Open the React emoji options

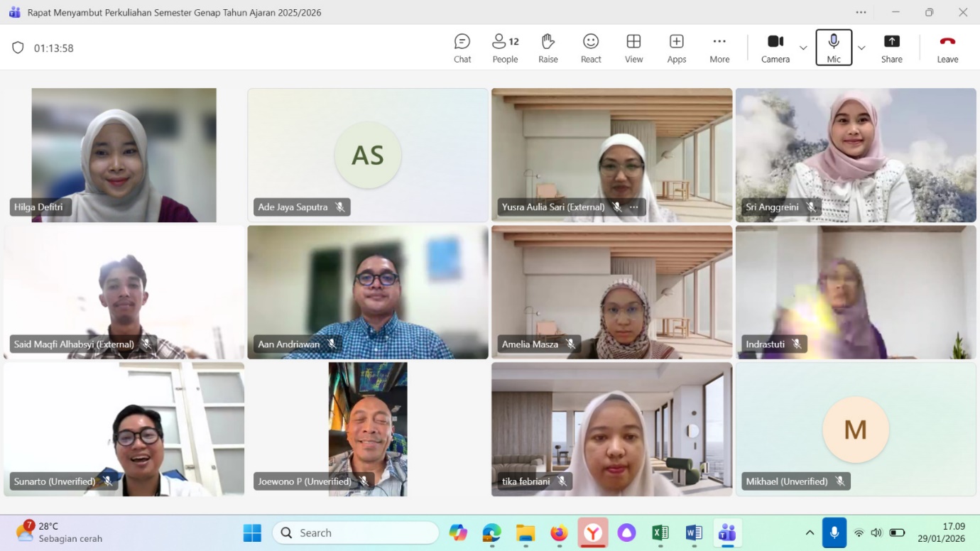(x=590, y=48)
